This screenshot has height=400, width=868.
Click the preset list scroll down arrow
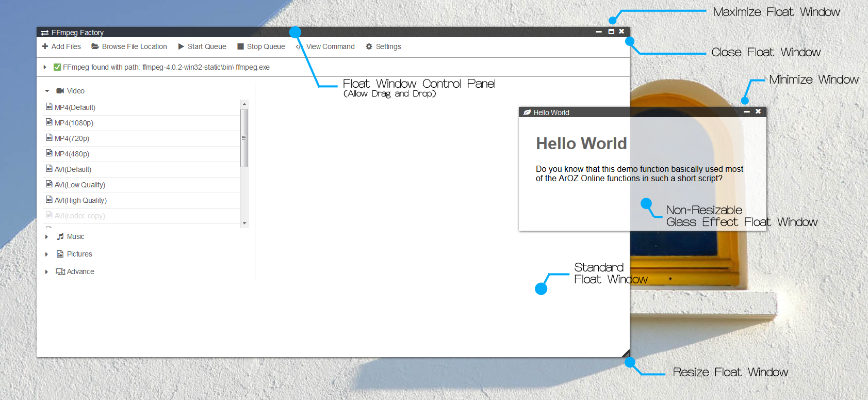click(x=244, y=223)
